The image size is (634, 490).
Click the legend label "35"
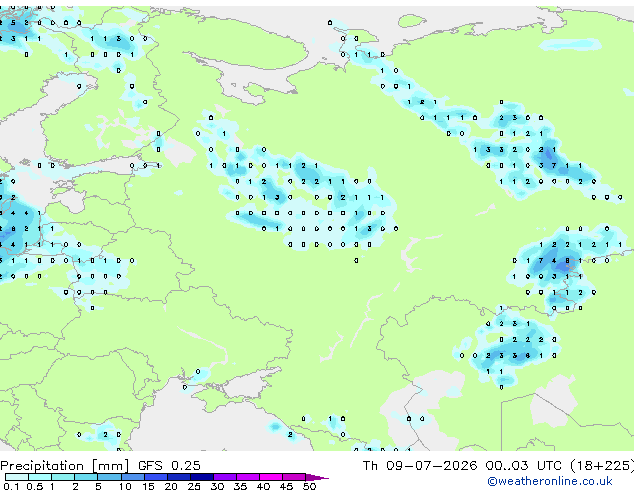(x=240, y=486)
